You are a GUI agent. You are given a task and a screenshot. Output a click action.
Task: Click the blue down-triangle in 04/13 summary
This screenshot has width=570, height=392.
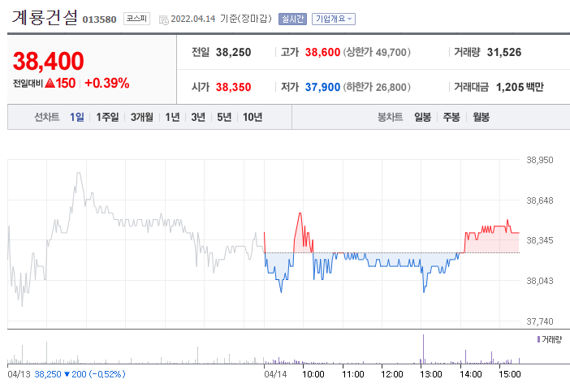pyautogui.click(x=67, y=374)
